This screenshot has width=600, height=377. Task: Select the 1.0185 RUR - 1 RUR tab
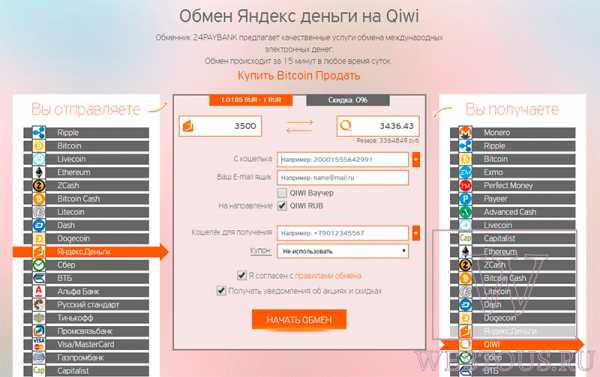[251, 100]
